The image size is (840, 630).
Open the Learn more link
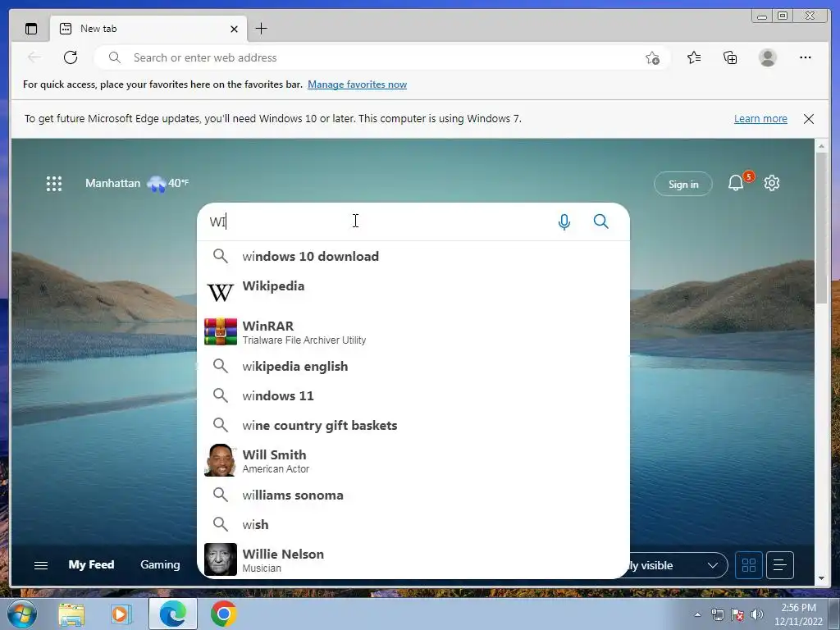click(760, 118)
